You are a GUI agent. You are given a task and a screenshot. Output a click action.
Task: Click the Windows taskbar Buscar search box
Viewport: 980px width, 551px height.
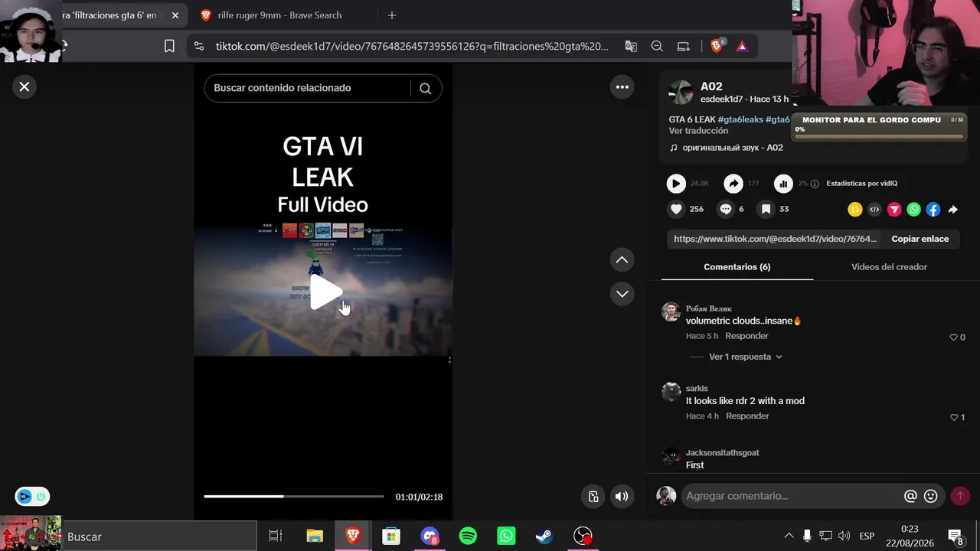[159, 536]
